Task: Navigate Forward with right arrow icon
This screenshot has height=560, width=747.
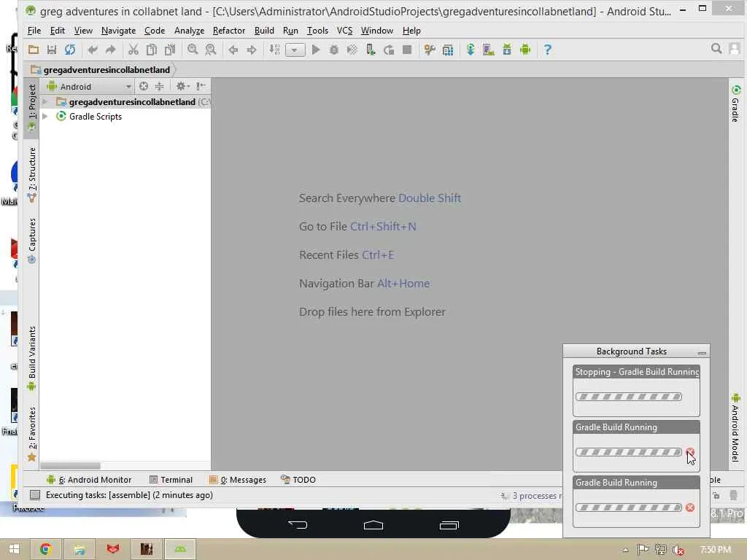Action: point(252,50)
